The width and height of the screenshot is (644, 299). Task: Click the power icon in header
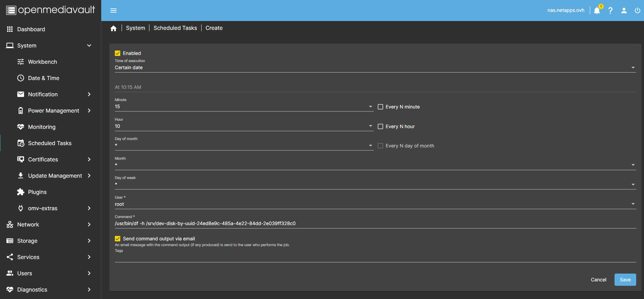coord(637,11)
